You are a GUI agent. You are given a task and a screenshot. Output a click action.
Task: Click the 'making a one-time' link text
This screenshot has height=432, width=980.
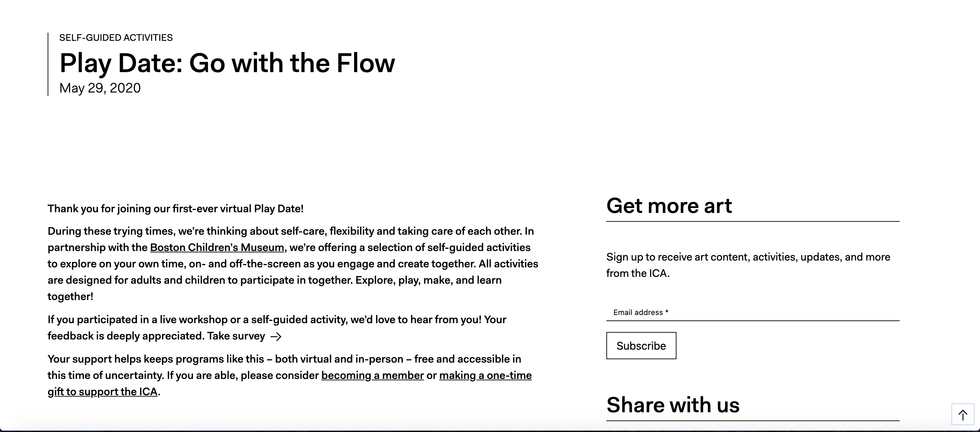485,376
